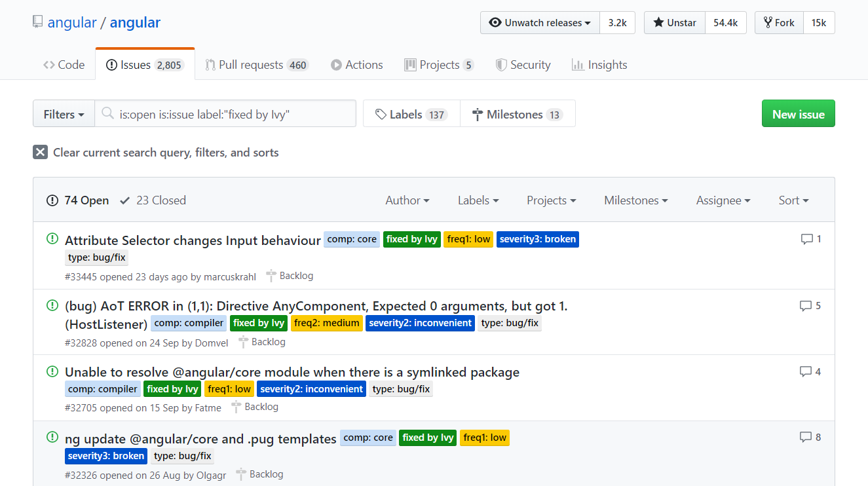The image size is (868, 486).
Task: Click author Domvel
Action: coord(212,343)
